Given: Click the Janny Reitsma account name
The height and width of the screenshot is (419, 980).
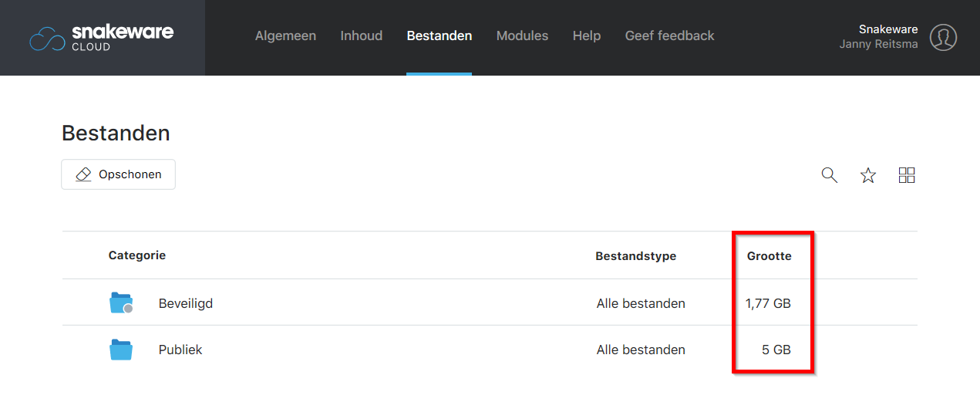Looking at the screenshot, I should [x=878, y=44].
